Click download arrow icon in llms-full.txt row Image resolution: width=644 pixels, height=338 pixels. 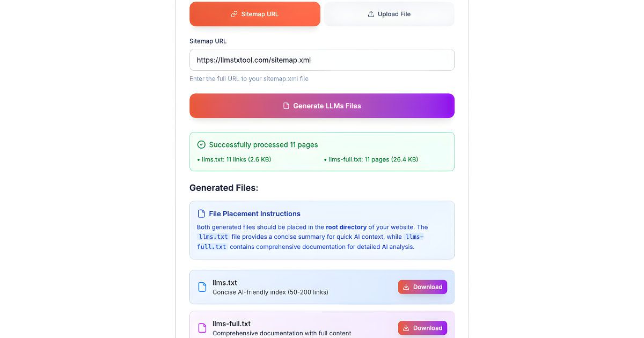pyautogui.click(x=406, y=328)
